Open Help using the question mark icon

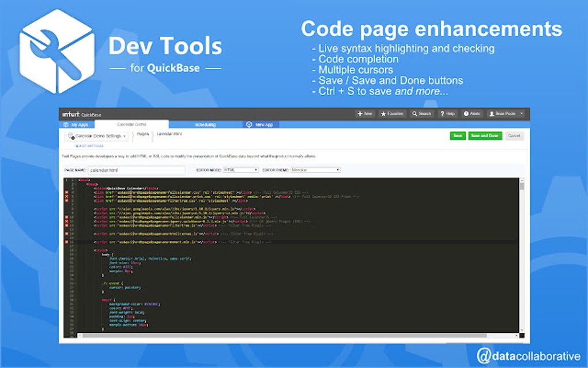pyautogui.click(x=443, y=114)
